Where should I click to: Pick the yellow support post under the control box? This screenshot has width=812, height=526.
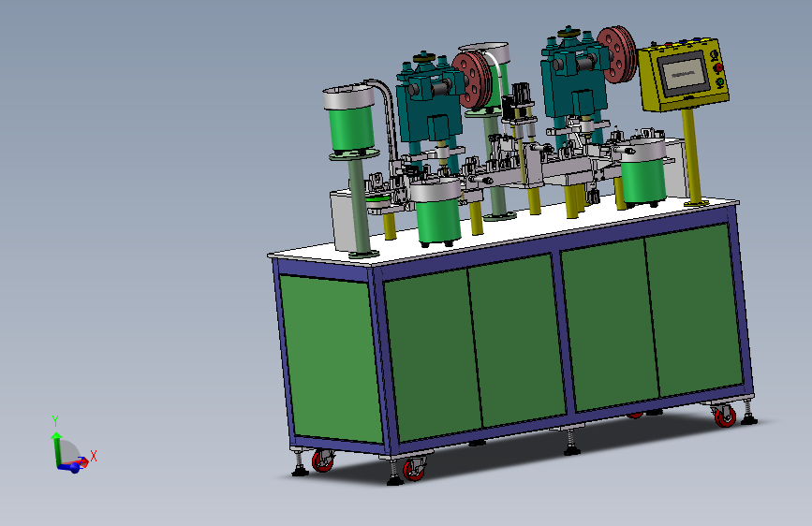[692, 155]
